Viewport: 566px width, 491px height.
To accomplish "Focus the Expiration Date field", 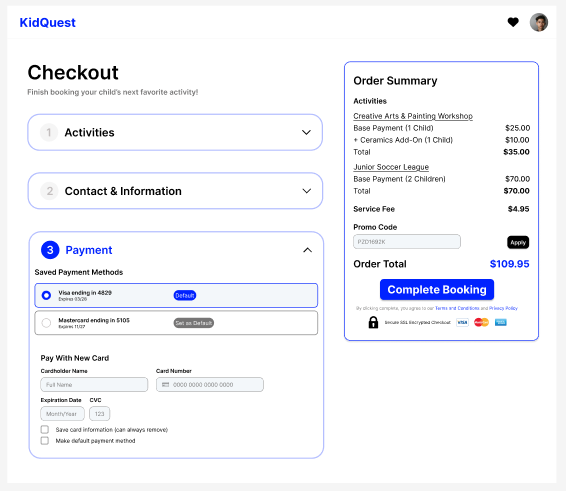I will tap(62, 414).
